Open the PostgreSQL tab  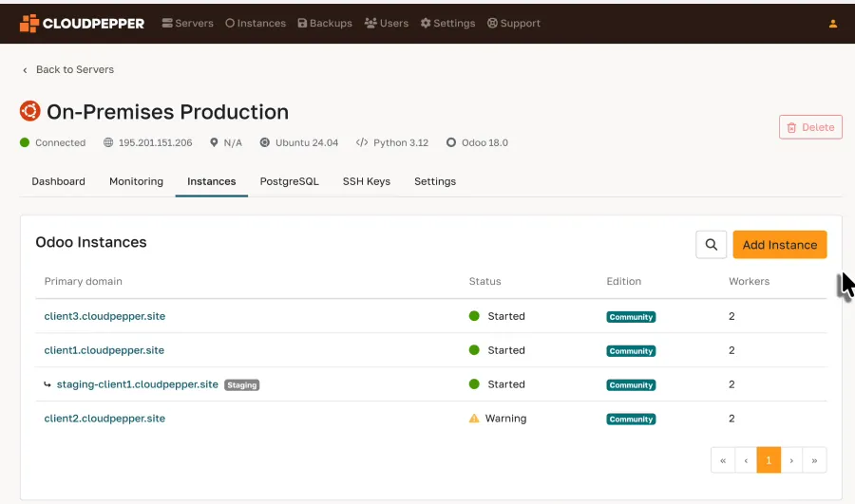click(290, 181)
